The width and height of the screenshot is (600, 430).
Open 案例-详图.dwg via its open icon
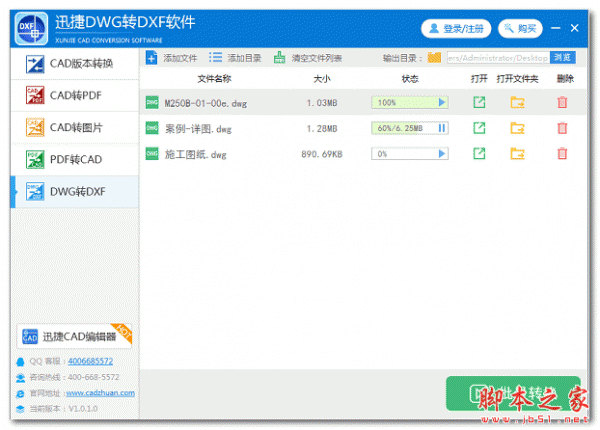click(x=479, y=128)
